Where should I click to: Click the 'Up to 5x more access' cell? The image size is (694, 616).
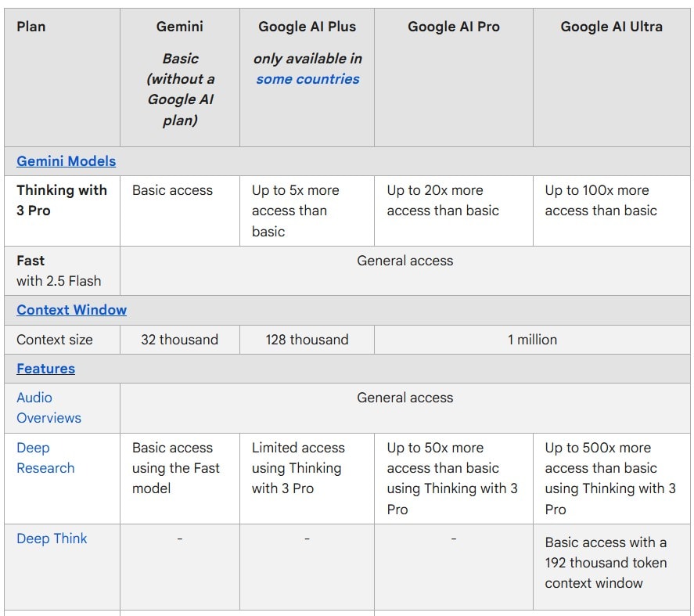[x=295, y=211]
